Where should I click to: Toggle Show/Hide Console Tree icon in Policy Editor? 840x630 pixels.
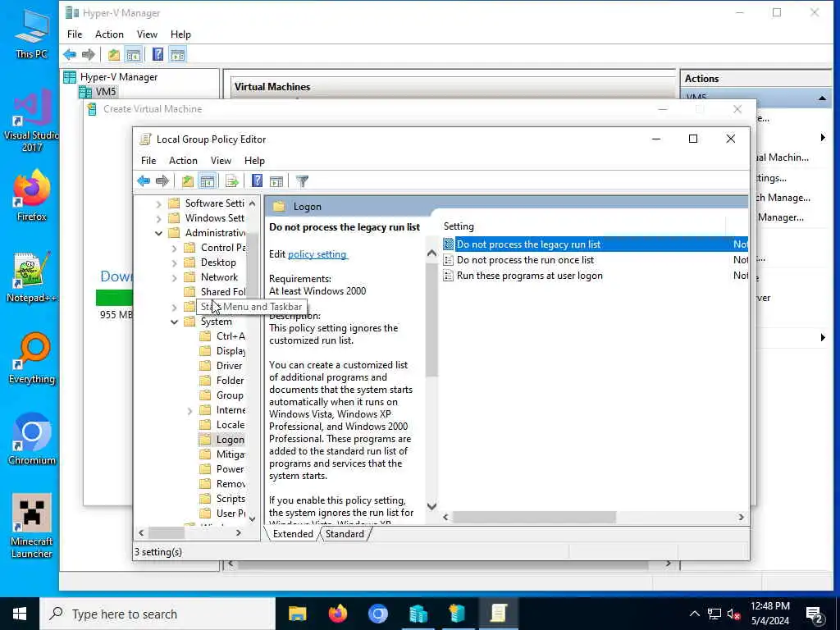tap(208, 181)
